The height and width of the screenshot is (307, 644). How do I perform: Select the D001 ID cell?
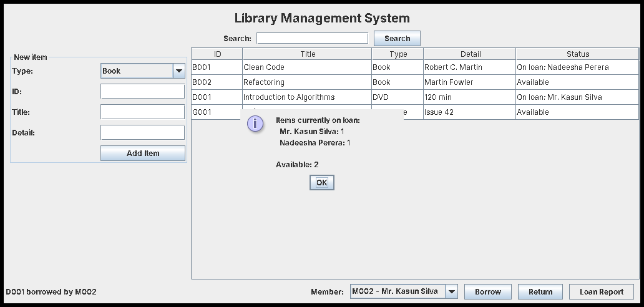[x=217, y=97]
